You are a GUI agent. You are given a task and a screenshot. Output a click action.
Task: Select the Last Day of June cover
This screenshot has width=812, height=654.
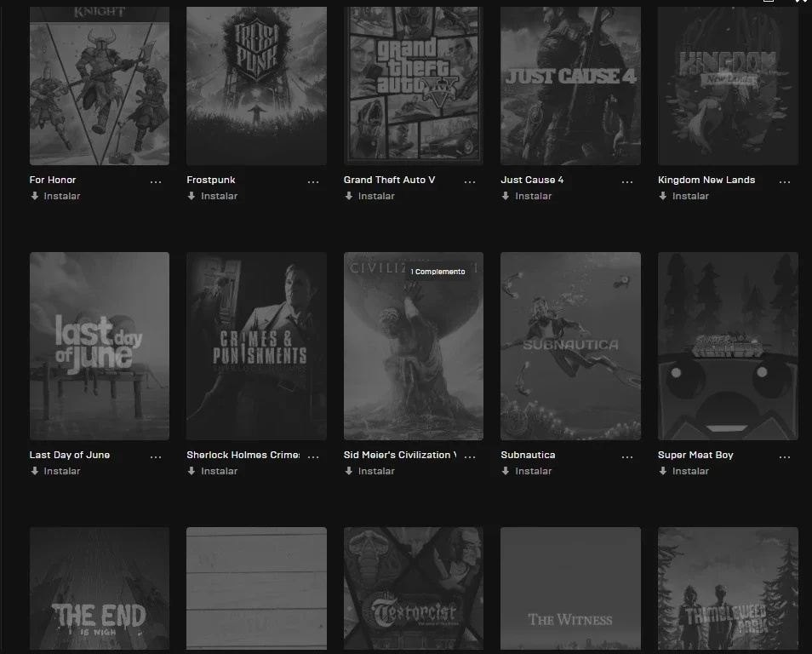coord(100,347)
